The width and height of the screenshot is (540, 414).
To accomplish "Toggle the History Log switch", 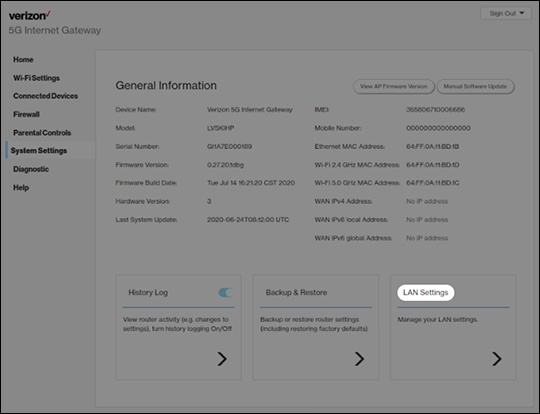I will click(x=226, y=293).
